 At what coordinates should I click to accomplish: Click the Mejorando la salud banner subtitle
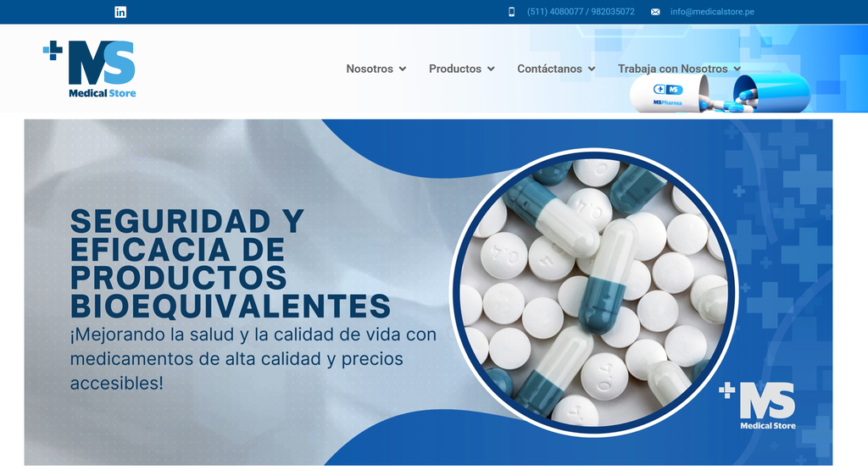pyautogui.click(x=253, y=358)
